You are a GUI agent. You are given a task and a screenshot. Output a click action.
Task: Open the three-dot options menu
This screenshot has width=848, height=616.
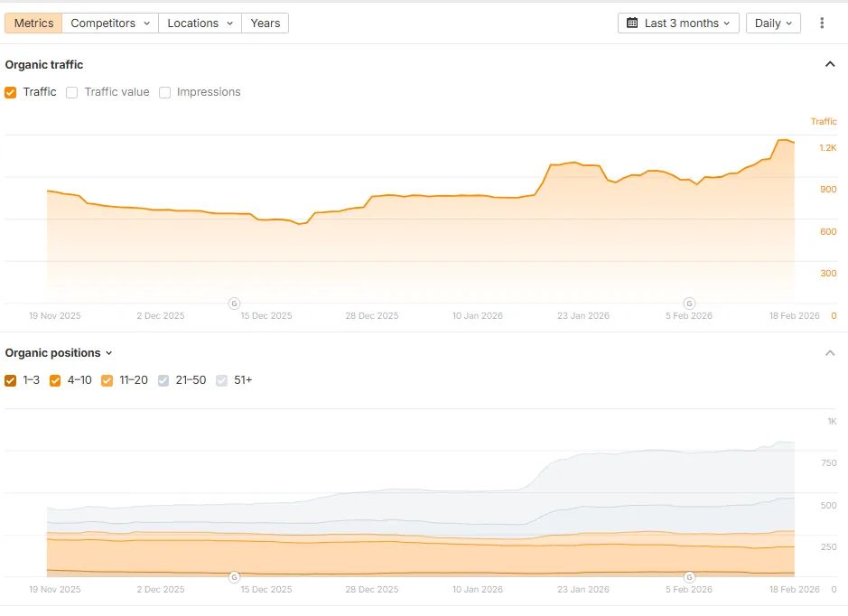pyautogui.click(x=823, y=23)
